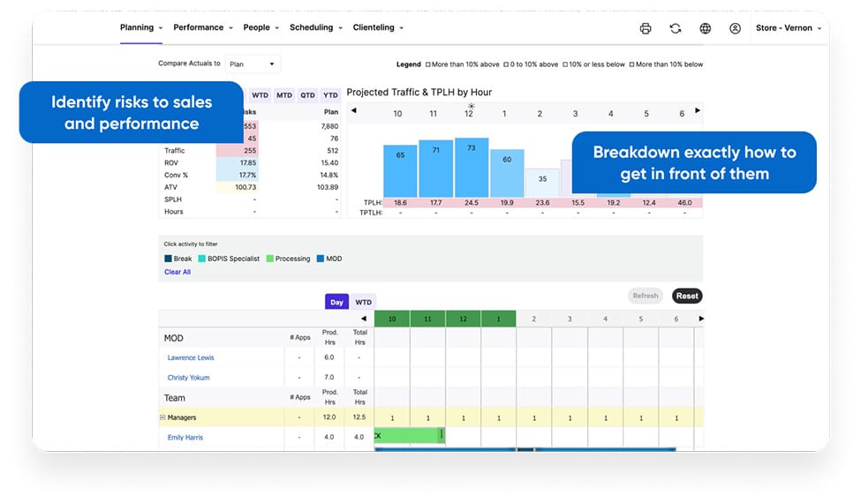
Task: Click the hour 12 traffic bar 73
Action: pos(472,167)
